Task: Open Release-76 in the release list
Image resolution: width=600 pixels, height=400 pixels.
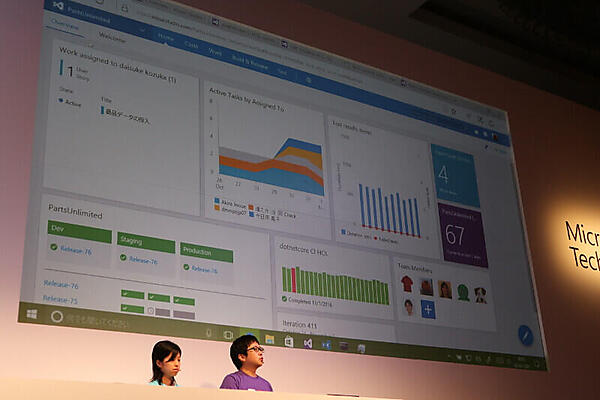Action: pyautogui.click(x=61, y=284)
